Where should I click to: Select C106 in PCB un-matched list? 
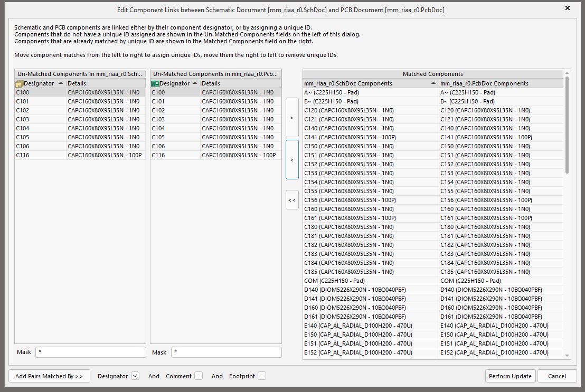215,146
